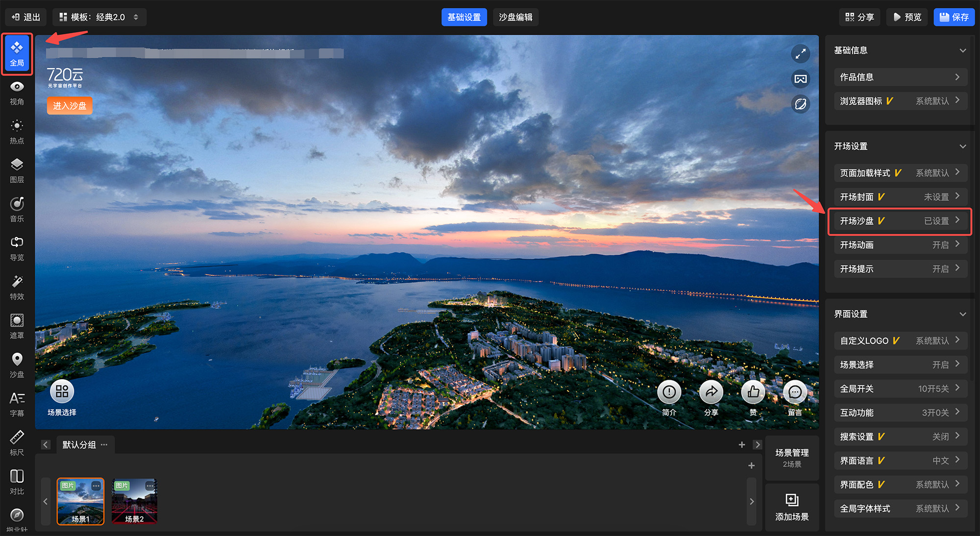The width and height of the screenshot is (980, 536).
Task: Switch to the 沙盘编辑 tab
Action: pos(515,17)
